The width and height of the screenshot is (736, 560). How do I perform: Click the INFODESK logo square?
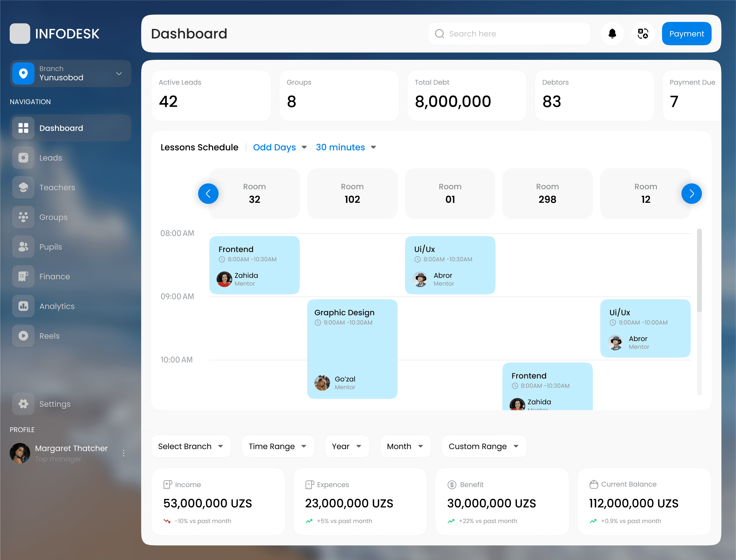(x=20, y=33)
